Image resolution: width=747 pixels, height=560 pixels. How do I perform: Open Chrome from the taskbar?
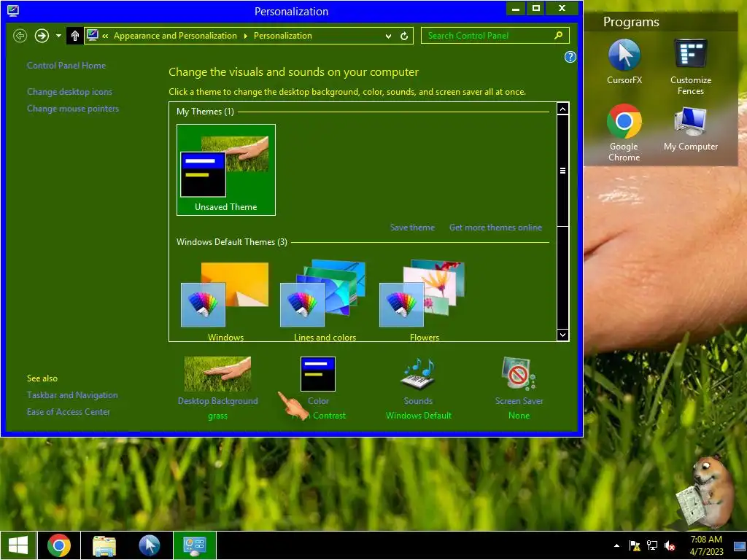[59, 545]
